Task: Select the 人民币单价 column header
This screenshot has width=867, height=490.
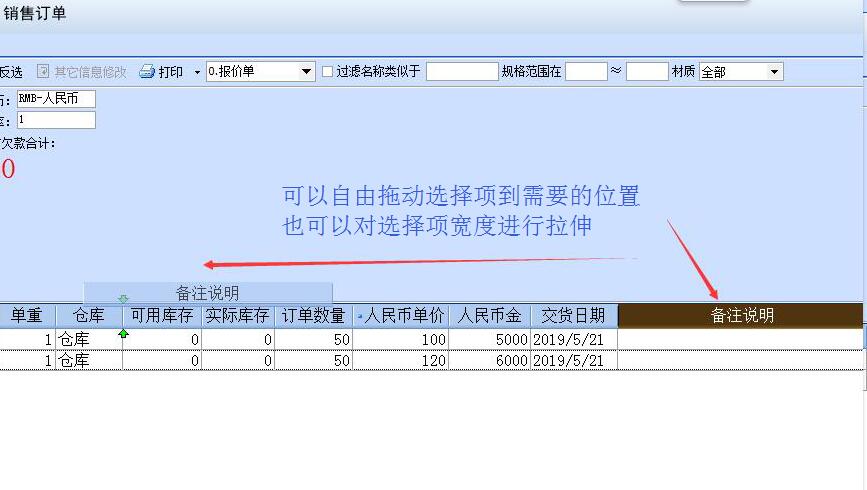Action: 401,316
